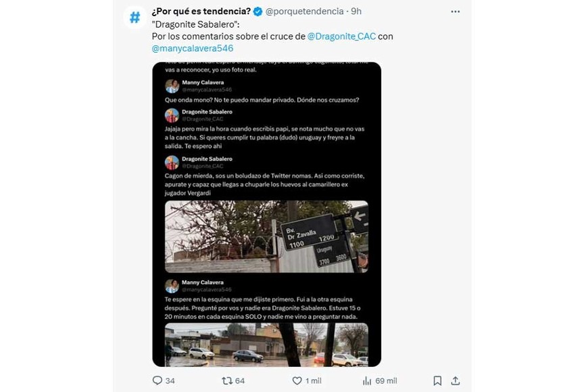Share the tweet via share icon
Viewport: 588px width, 392px height.
click(456, 381)
